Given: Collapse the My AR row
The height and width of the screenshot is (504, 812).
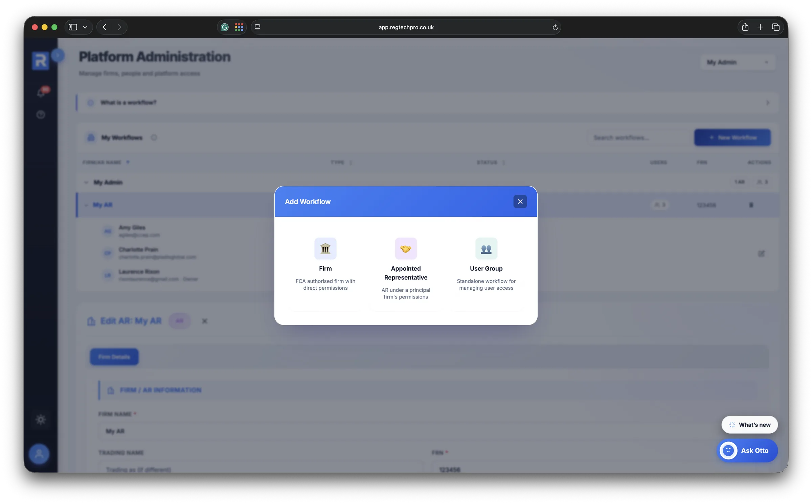Looking at the screenshot, I should pos(86,205).
